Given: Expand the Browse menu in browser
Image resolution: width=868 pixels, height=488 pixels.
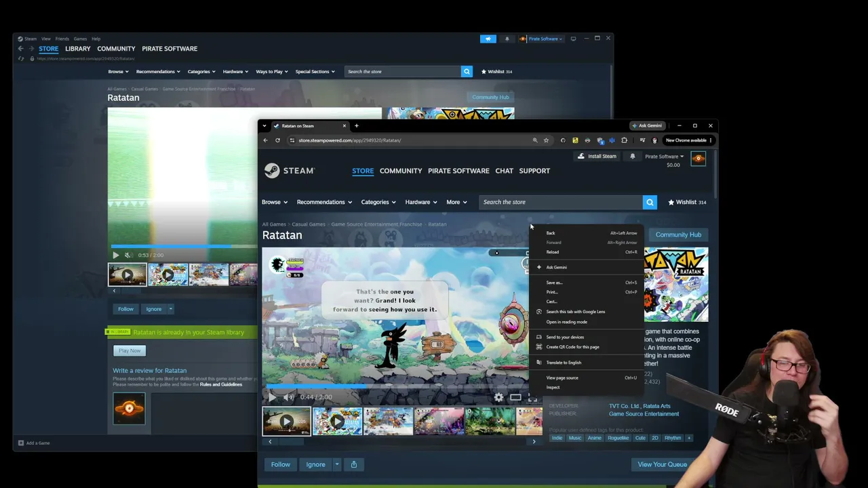Looking at the screenshot, I should [275, 202].
